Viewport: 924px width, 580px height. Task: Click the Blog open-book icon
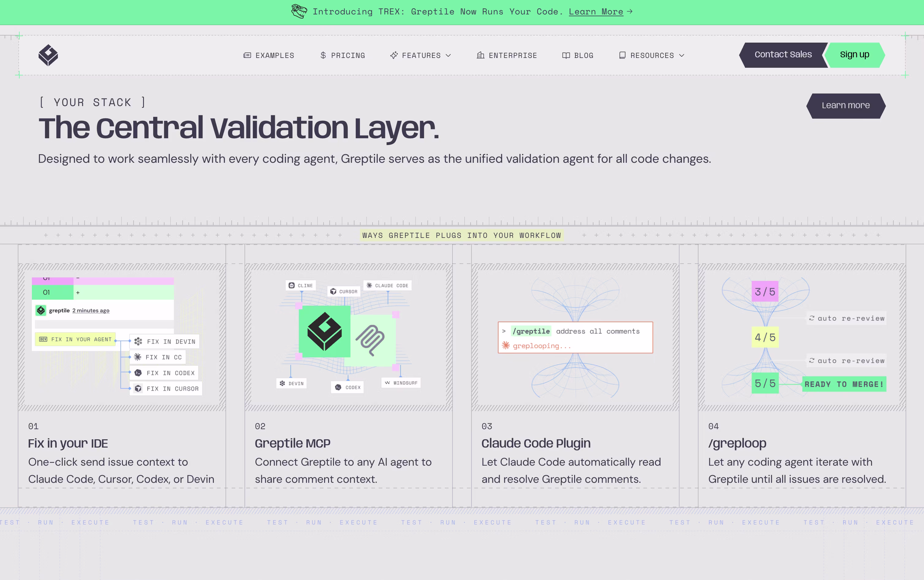566,55
